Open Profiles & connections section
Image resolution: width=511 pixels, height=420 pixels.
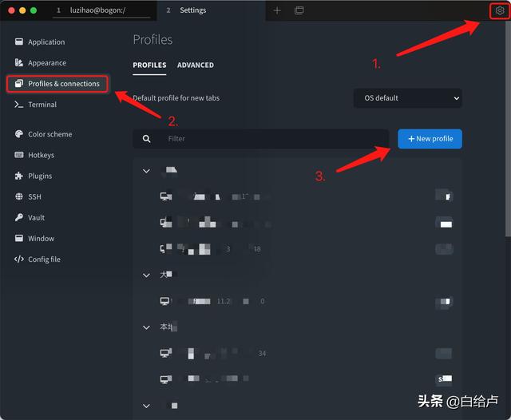57,84
